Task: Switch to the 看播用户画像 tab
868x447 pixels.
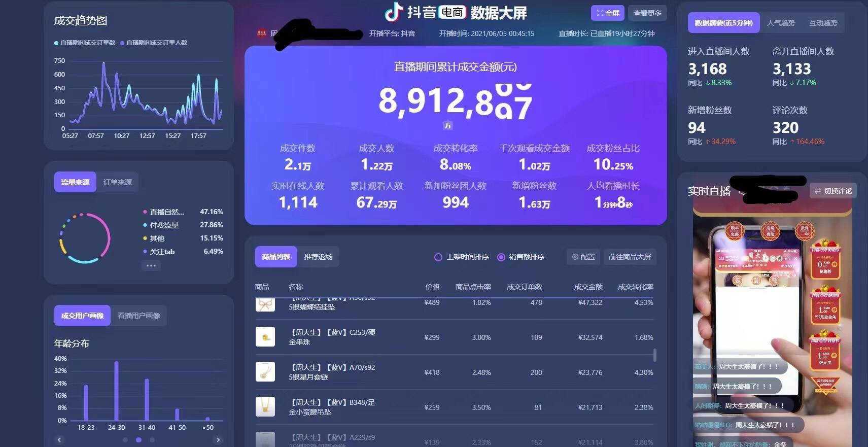Action: [138, 316]
